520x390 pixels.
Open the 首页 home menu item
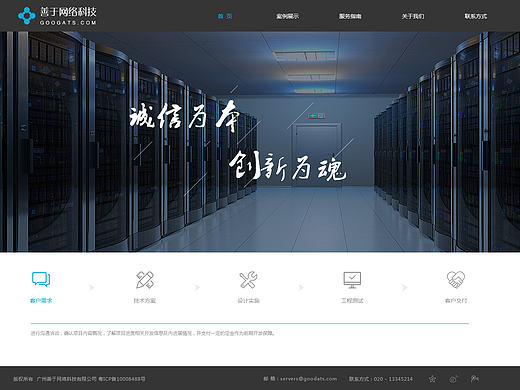[225, 16]
